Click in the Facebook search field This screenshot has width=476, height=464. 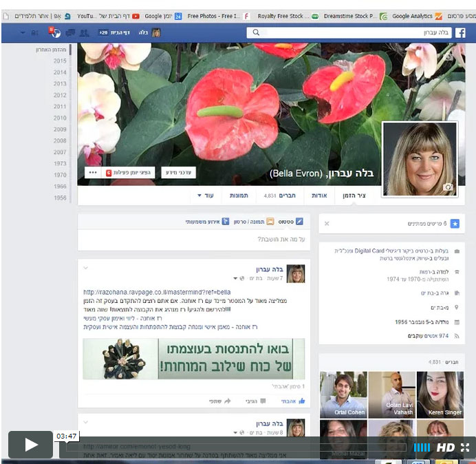(349, 32)
